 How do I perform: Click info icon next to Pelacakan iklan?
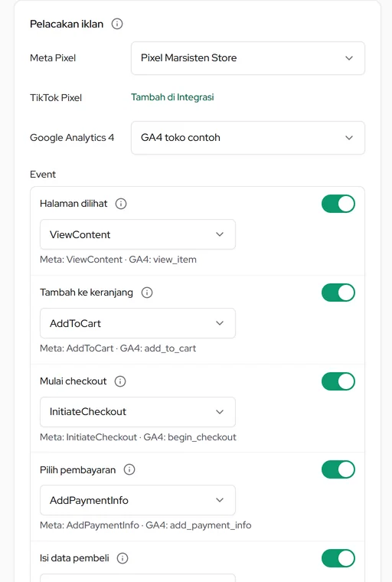(117, 25)
